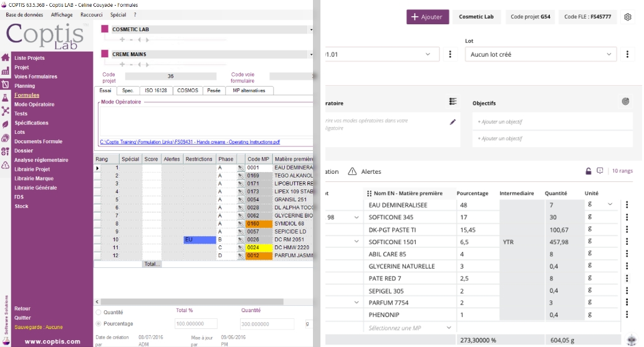The image size is (644, 347).
Task: Open the CREME MAINS dropdown arrow
Action: tap(311, 54)
